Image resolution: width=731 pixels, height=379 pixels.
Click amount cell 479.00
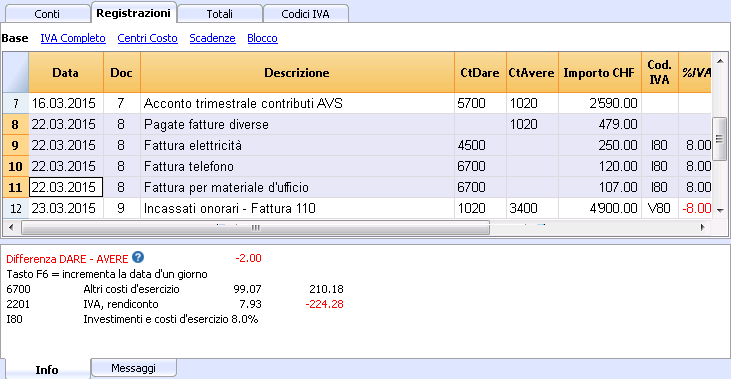point(600,124)
